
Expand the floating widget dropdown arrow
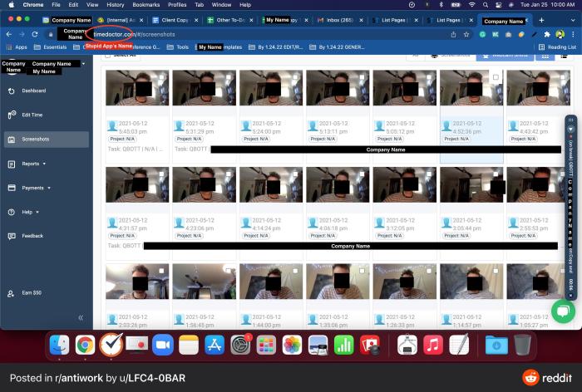[x=571, y=130]
